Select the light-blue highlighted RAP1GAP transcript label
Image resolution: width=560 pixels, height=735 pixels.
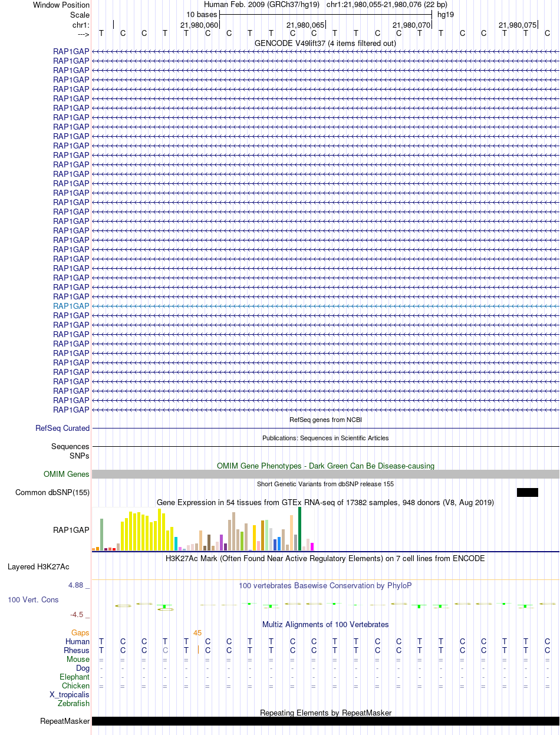(71, 306)
